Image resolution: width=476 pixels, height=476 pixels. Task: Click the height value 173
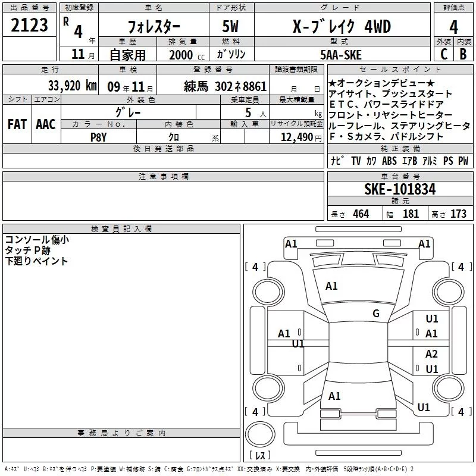tap(458, 214)
